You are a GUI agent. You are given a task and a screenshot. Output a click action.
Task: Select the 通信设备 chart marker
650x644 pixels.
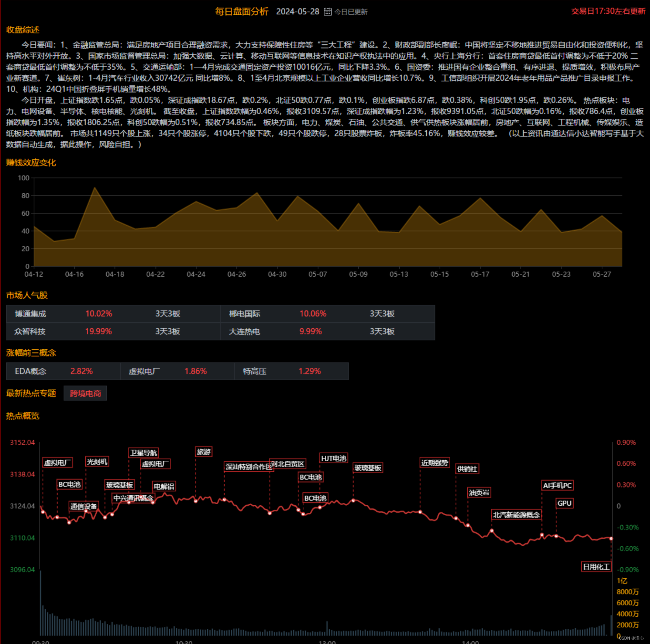84,507
